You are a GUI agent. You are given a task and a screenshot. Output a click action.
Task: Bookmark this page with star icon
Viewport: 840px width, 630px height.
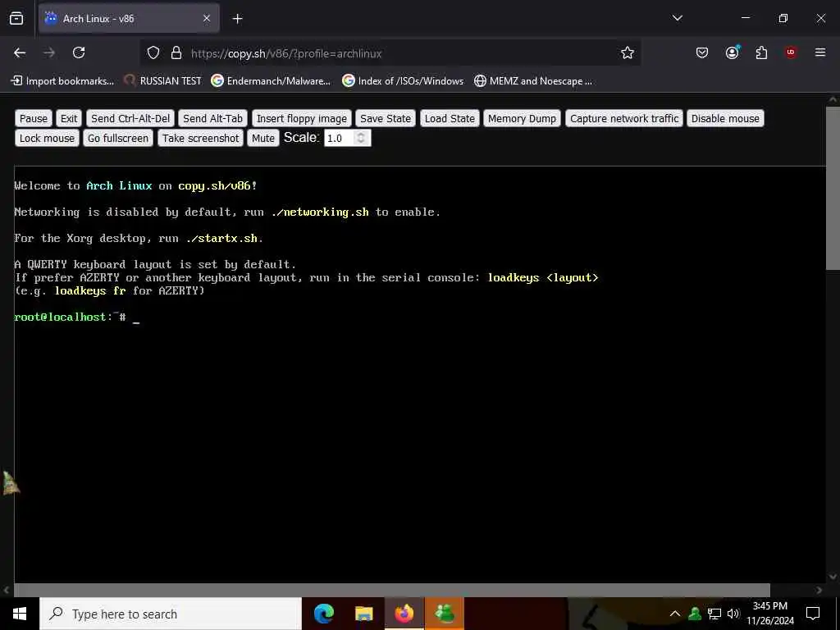[628, 52]
